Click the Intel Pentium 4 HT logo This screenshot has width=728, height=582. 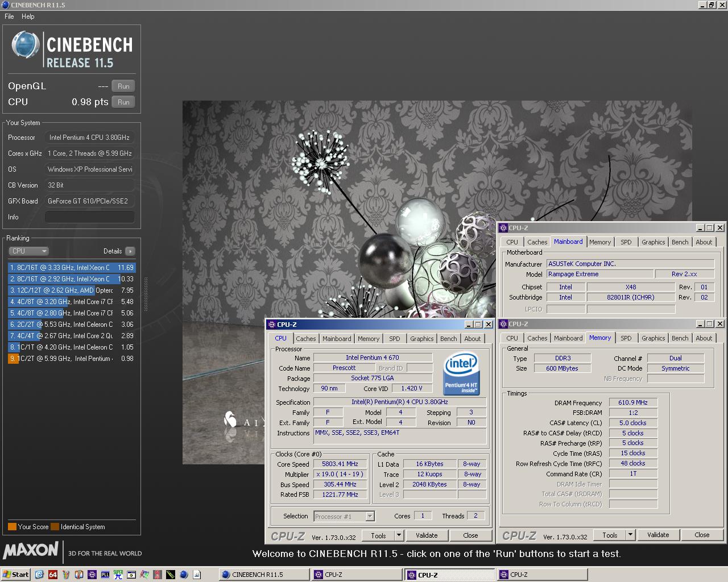point(461,374)
